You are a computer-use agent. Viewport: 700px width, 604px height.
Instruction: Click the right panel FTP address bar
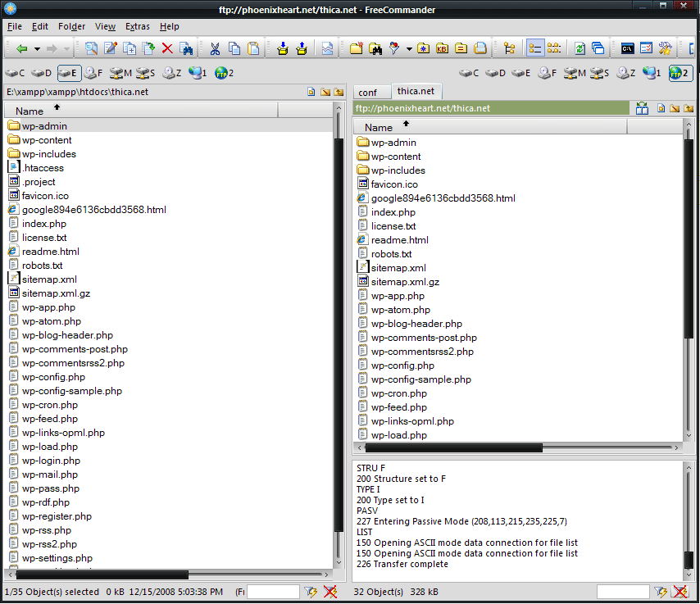491,108
